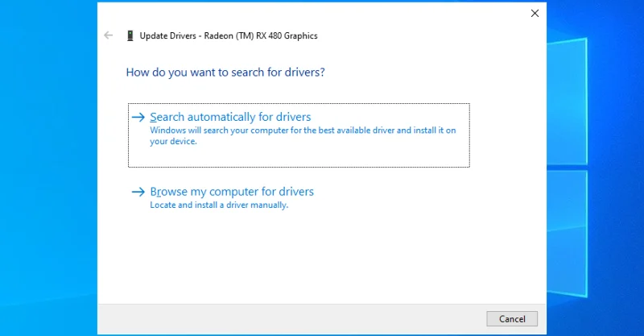This screenshot has width=644, height=336.
Task: Go back using the back arrow
Action: pyautogui.click(x=109, y=35)
